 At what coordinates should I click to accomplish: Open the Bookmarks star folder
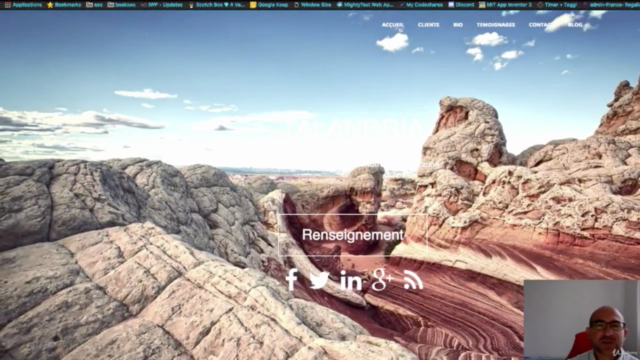pos(64,5)
